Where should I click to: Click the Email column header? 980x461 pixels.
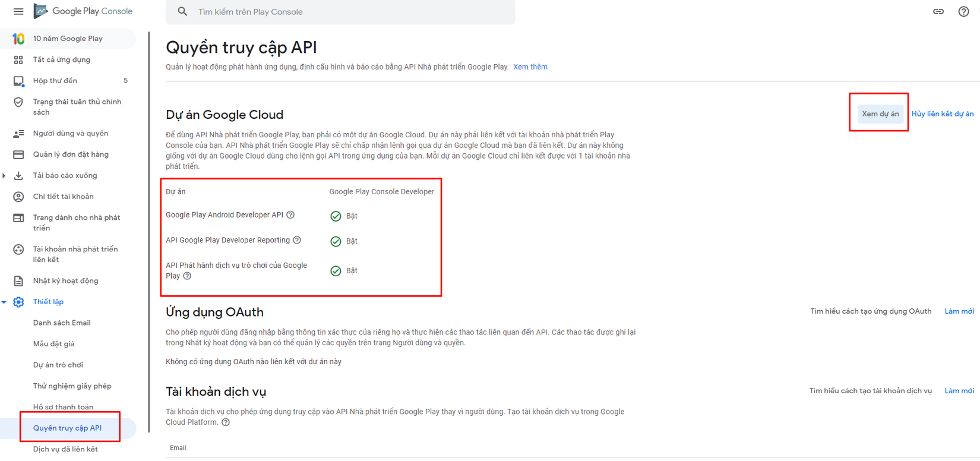178,448
